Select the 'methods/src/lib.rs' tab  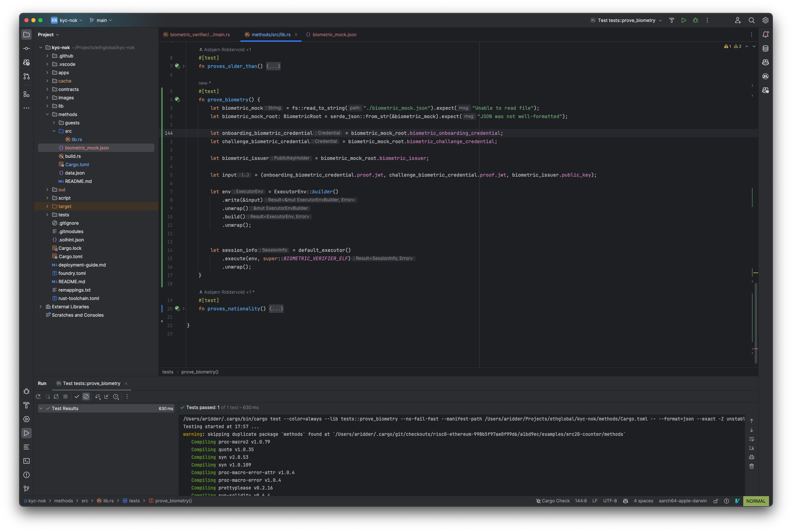[x=271, y=34]
